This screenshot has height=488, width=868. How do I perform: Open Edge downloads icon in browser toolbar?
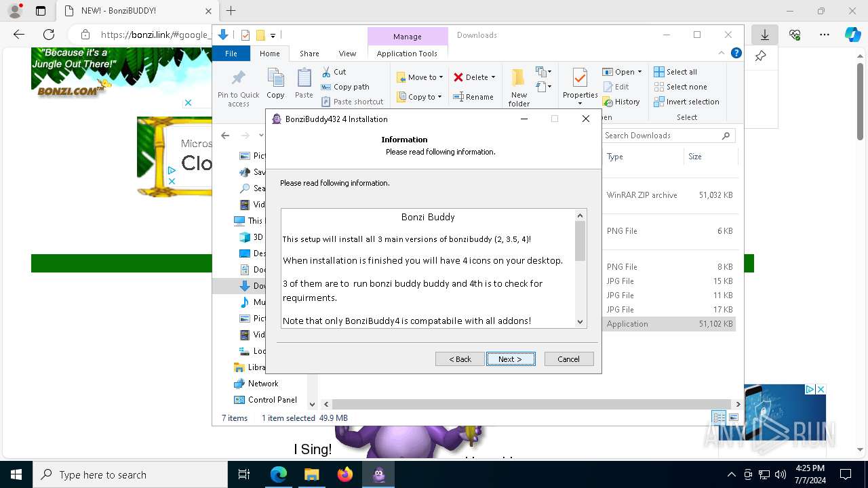[764, 35]
